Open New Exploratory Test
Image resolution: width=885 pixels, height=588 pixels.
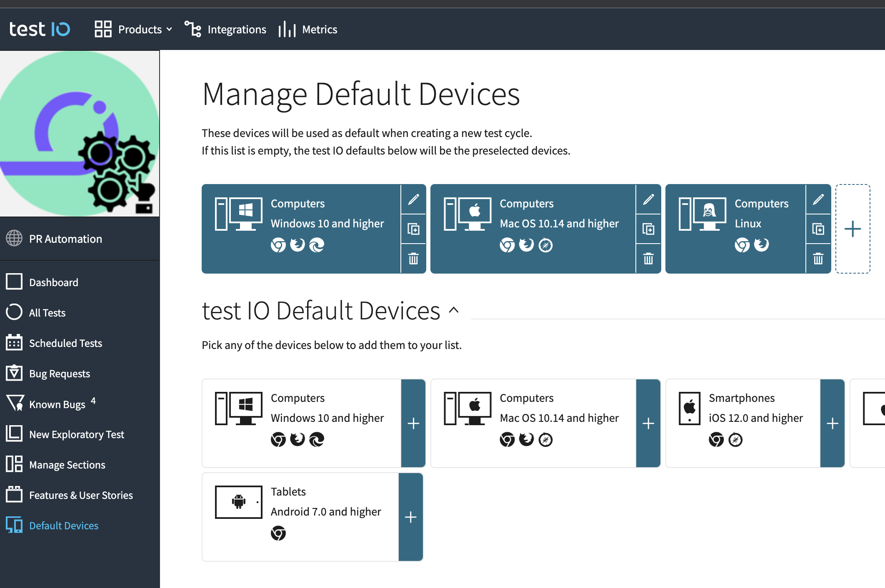pyautogui.click(x=76, y=434)
